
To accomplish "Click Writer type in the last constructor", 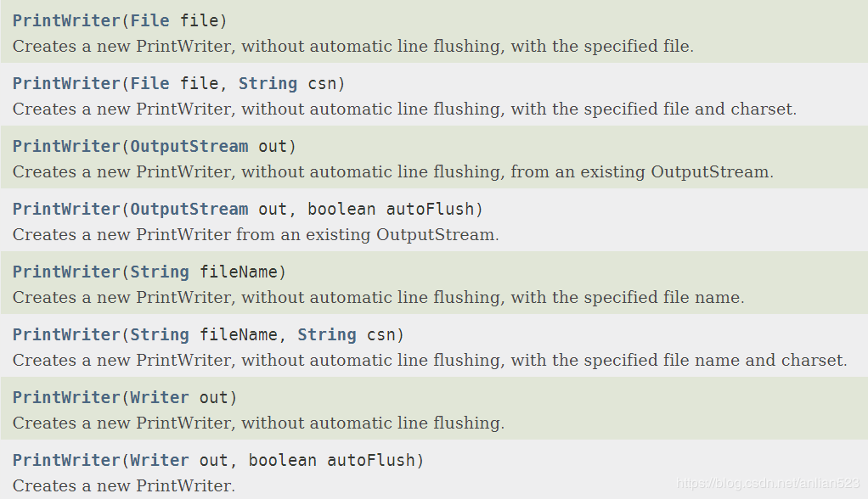I will (x=160, y=460).
